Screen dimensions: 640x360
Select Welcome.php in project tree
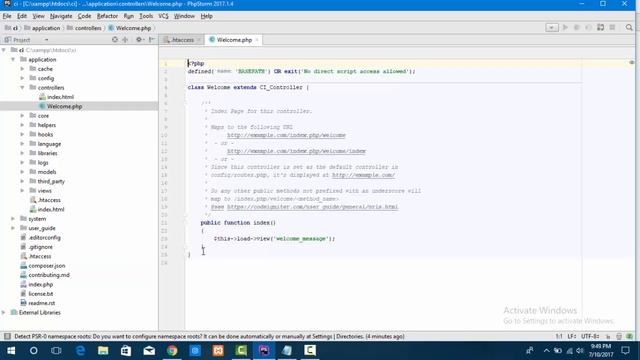point(64,107)
